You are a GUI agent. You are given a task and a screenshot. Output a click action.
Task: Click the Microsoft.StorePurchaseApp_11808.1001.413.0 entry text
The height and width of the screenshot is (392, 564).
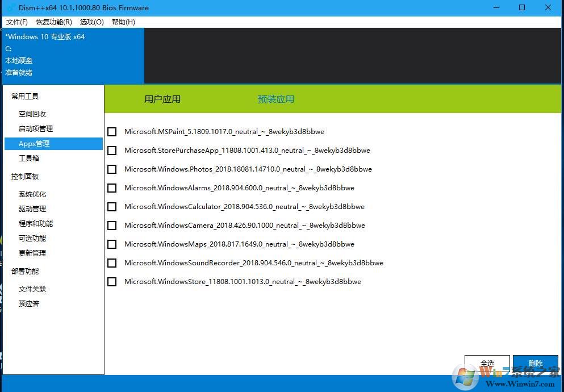pos(247,151)
